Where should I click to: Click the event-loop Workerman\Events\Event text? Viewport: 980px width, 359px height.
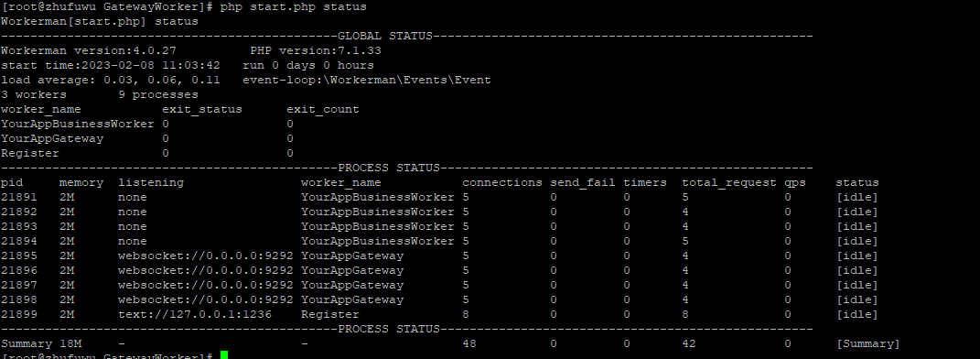click(367, 80)
